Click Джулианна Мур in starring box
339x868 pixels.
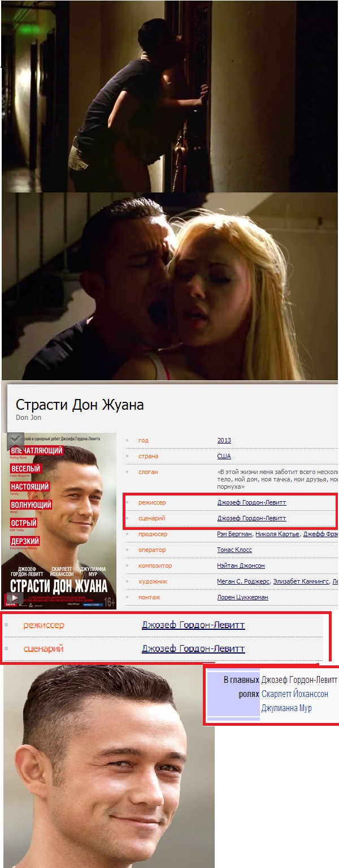286,708
